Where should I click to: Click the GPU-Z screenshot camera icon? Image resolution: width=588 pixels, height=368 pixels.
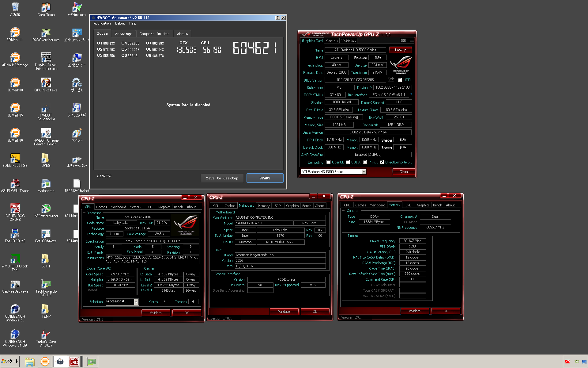pos(403,40)
